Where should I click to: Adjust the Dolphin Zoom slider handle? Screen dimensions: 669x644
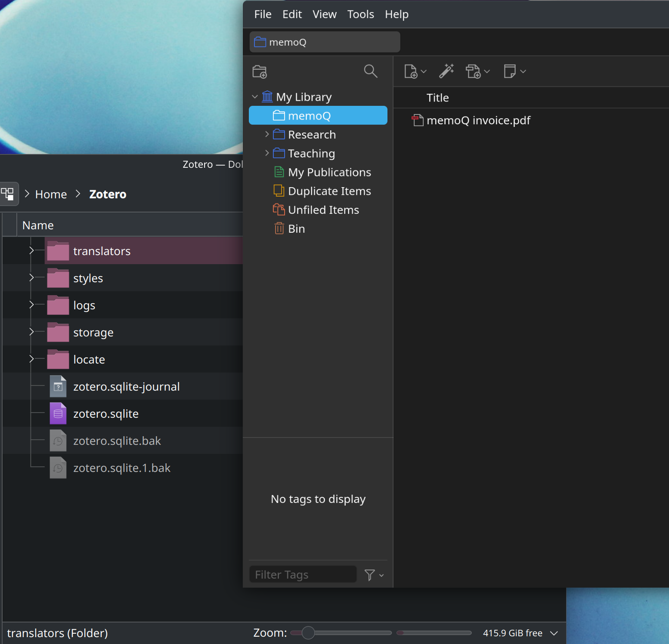[308, 633]
